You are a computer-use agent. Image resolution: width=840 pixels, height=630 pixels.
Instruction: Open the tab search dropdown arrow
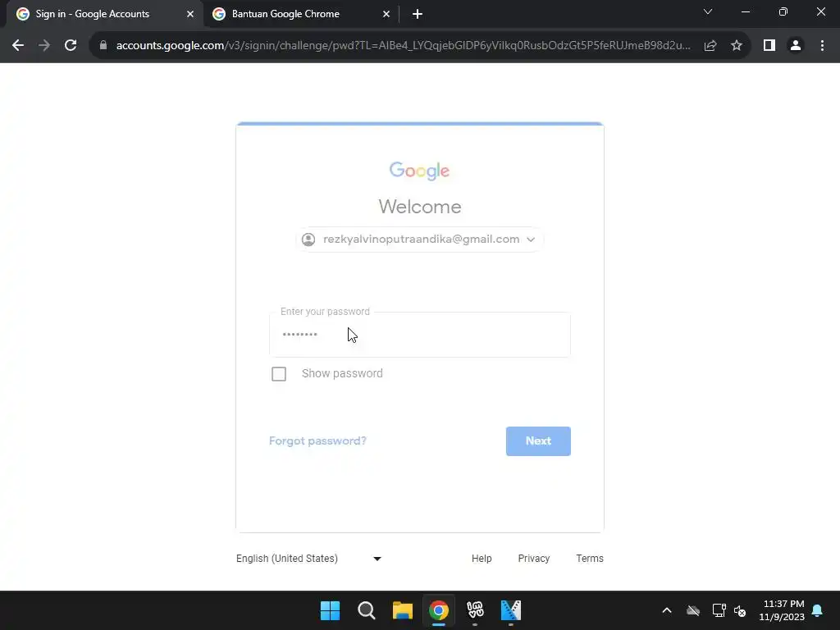(x=708, y=11)
